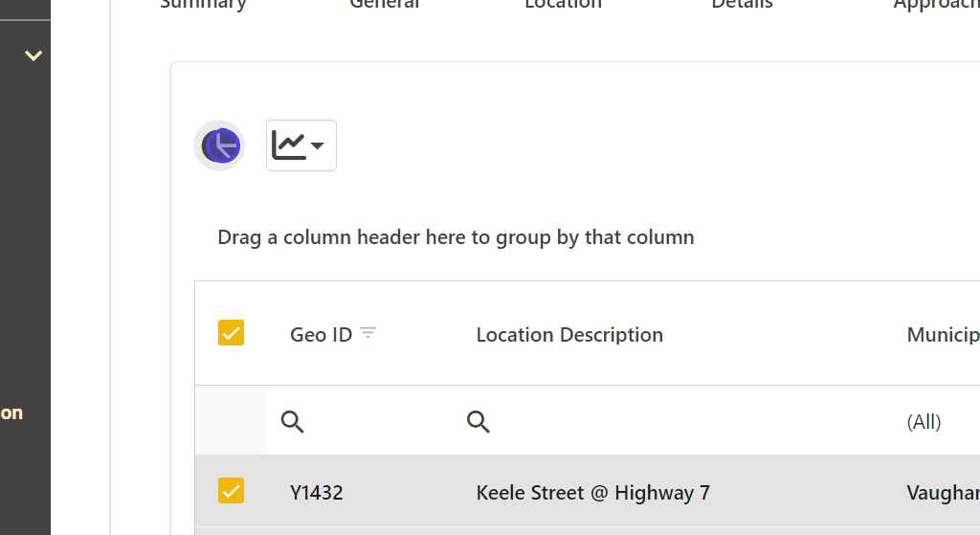Viewport: 980px width, 535px height.
Task: Click the magnifier icon under Location Description
Action: [479, 422]
